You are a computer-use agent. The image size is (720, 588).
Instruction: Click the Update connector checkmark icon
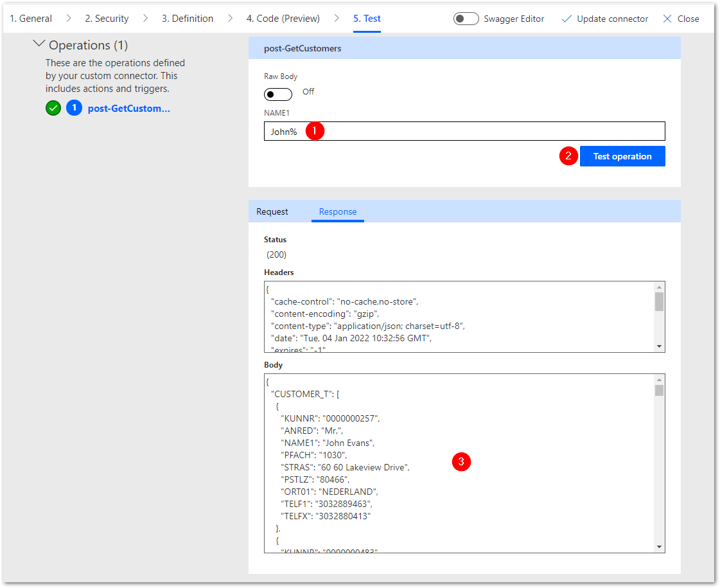pos(566,19)
